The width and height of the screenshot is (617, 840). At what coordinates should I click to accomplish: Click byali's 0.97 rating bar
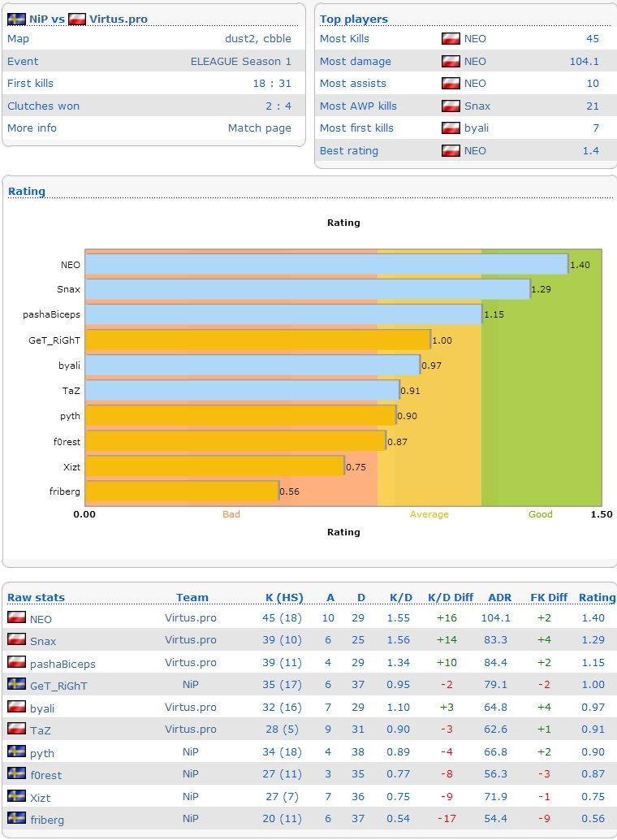pyautogui.click(x=252, y=365)
